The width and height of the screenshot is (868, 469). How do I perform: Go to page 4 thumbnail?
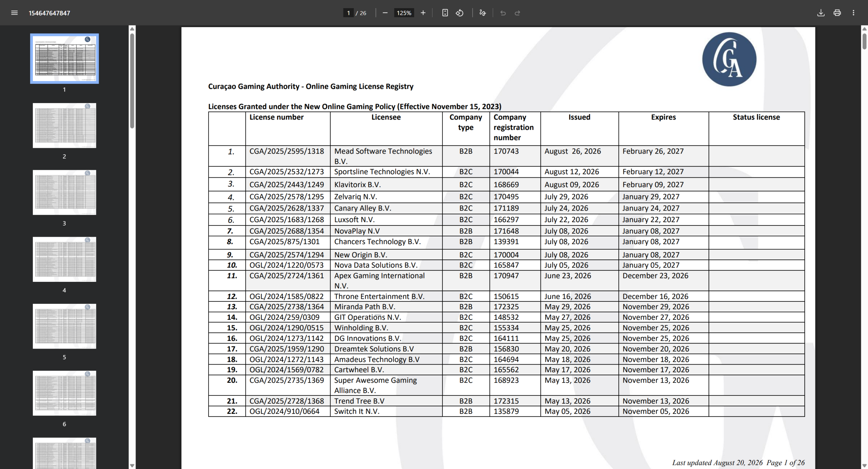64,259
